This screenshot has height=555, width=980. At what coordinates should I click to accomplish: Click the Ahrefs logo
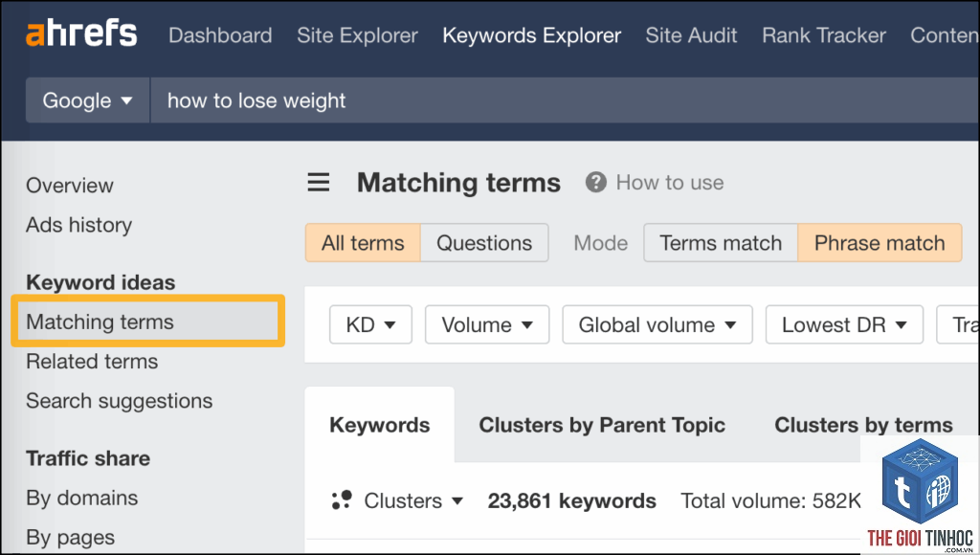(x=81, y=33)
